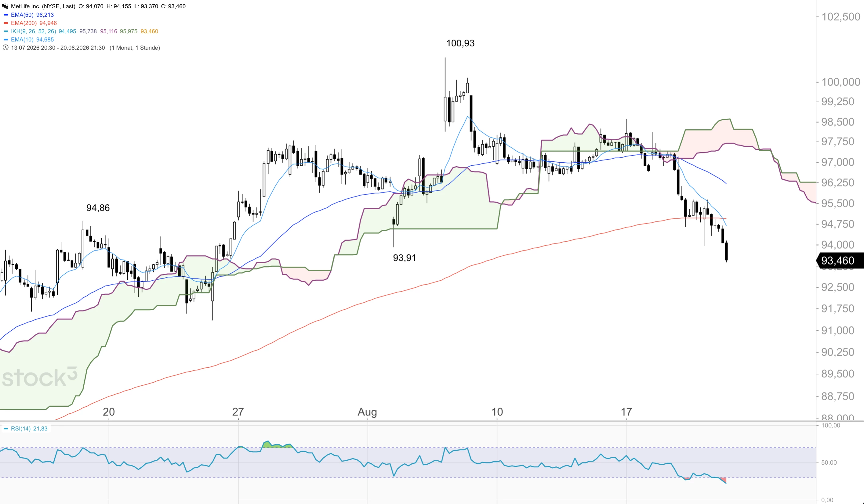Click the RSI axis label 100,00
Screen dimensions: 864x504
831,425
